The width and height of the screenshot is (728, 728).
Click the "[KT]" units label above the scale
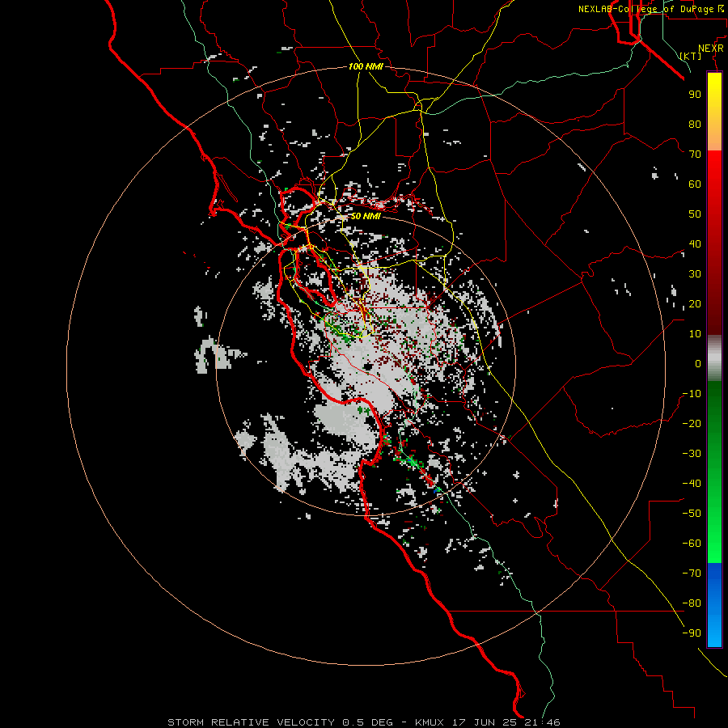tap(691, 56)
